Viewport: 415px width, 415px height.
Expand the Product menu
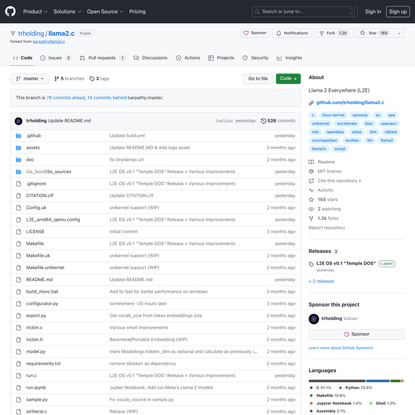35,11
